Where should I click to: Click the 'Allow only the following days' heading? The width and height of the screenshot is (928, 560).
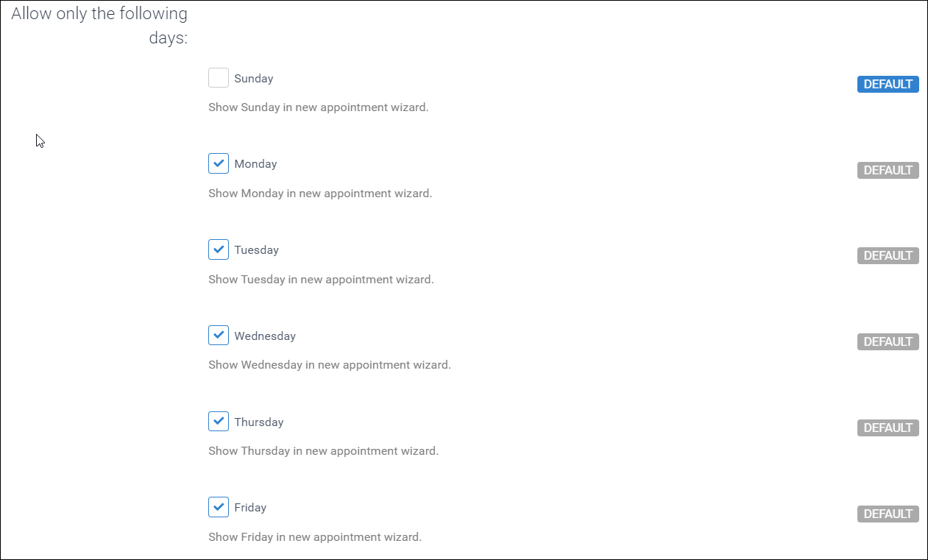(99, 26)
